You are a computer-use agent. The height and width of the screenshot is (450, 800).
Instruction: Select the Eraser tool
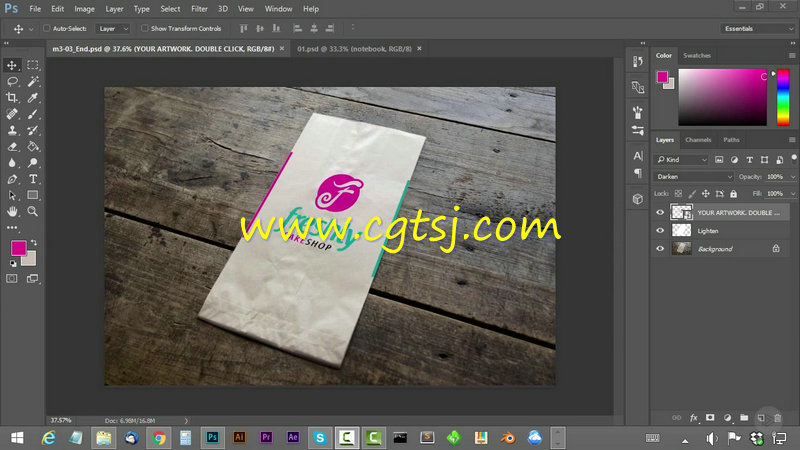point(12,147)
